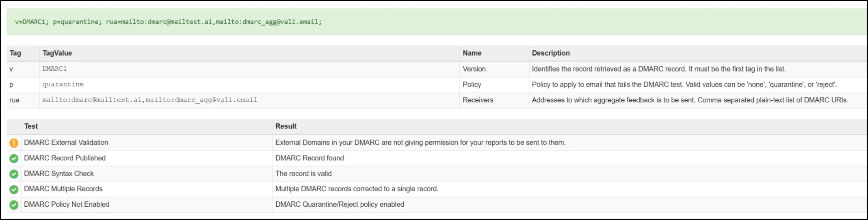Click the green check beside DMARC Record Published
Screen dimensions: 868x220
coord(14,158)
